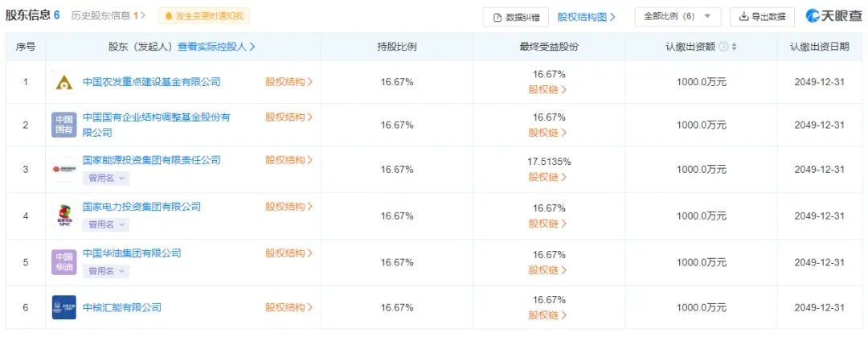Click the 导出数据 export button
The width and height of the screenshot is (868, 337).
(x=762, y=17)
